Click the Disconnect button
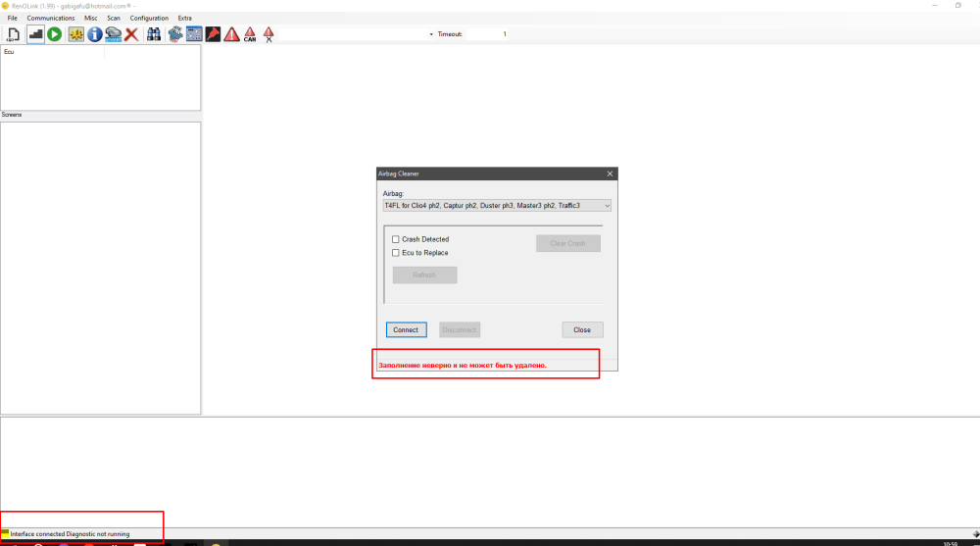The image size is (980, 546). click(460, 330)
